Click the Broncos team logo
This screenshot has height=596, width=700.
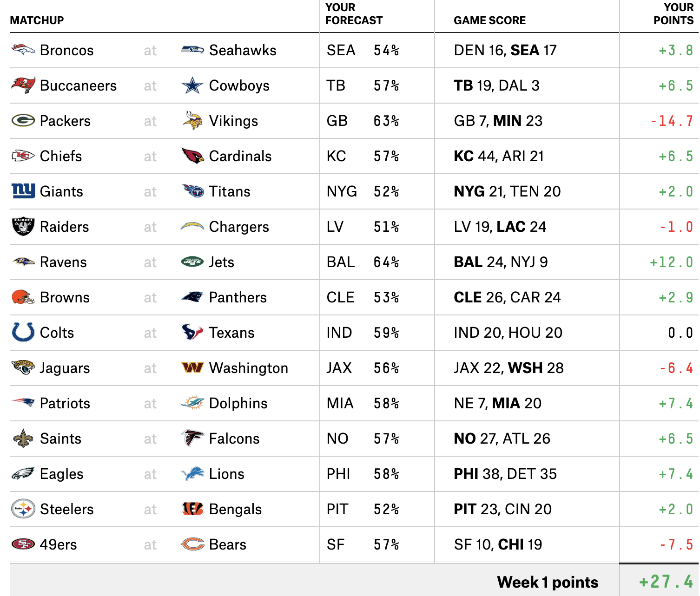[x=23, y=50]
